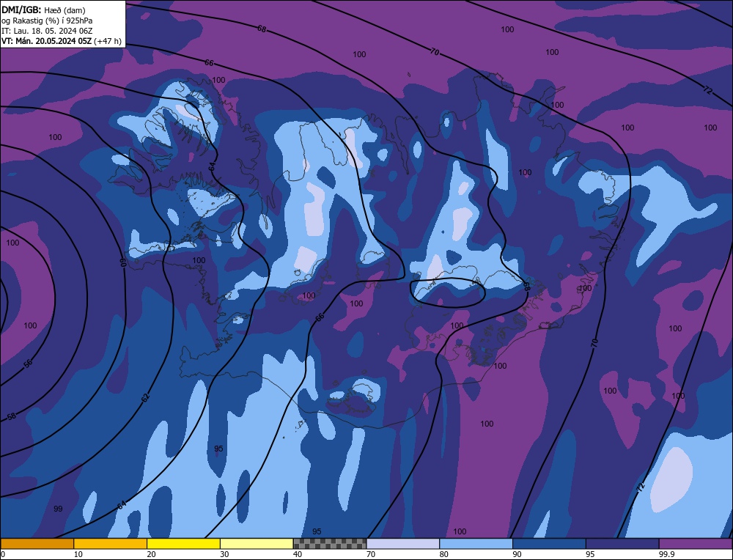The width and height of the screenshot is (733, 560).
Task: Click the medium blue 90–95 legend swatch
Action: [x=549, y=543]
